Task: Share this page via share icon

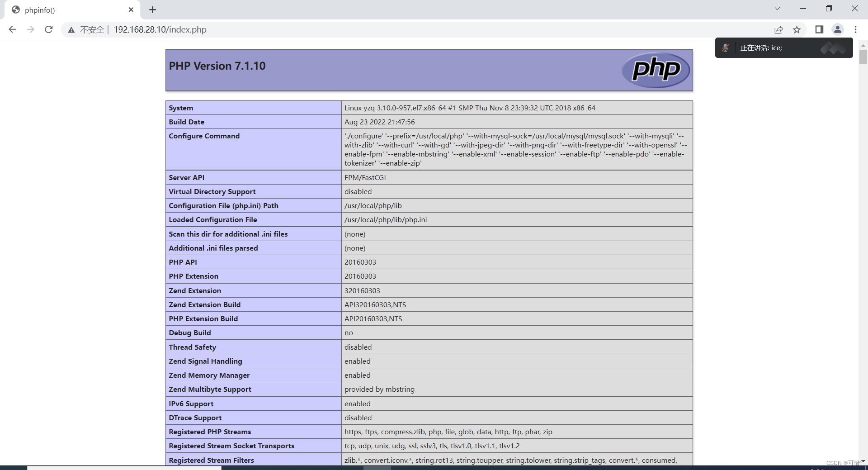Action: [778, 30]
